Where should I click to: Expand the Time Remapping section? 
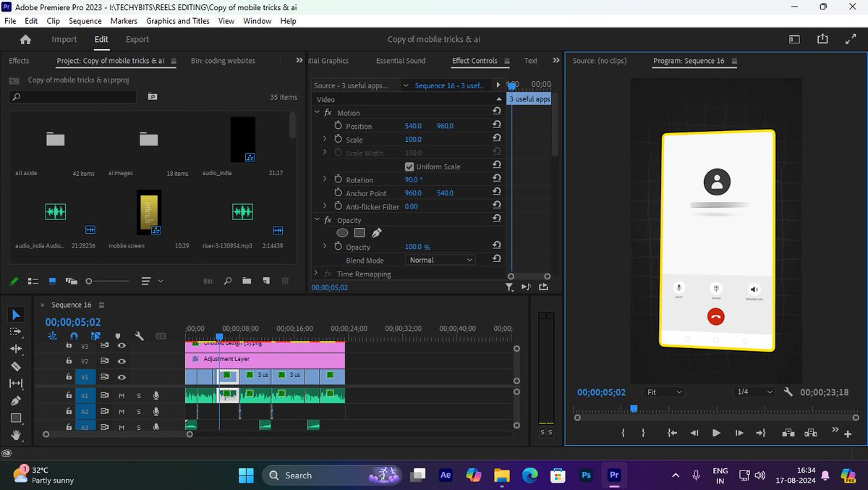(317, 274)
